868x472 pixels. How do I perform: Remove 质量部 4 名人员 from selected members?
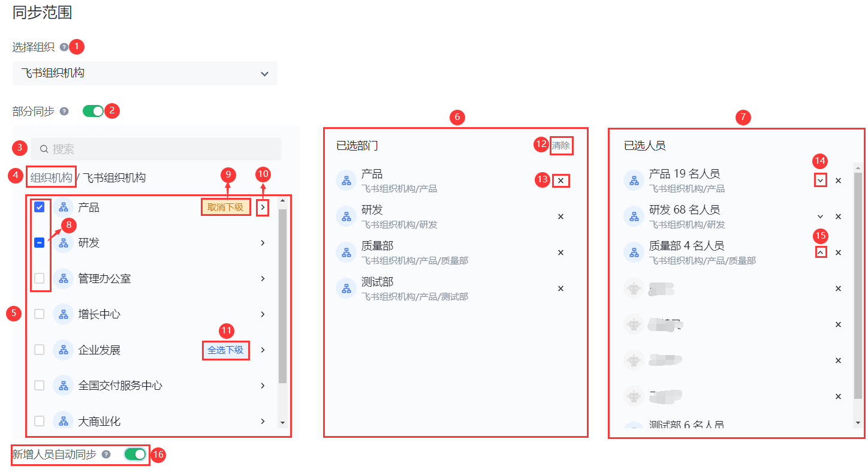pyautogui.click(x=838, y=252)
